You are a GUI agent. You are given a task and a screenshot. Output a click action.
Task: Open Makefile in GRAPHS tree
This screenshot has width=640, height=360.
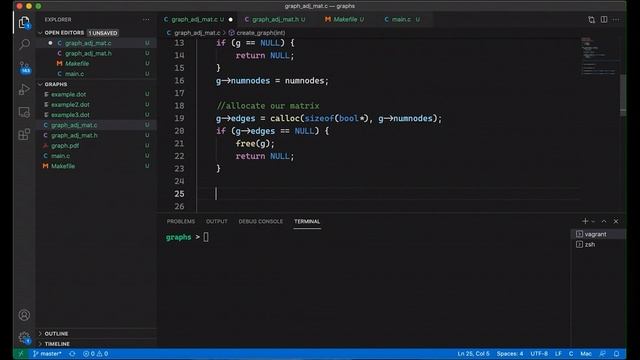pos(96,166)
